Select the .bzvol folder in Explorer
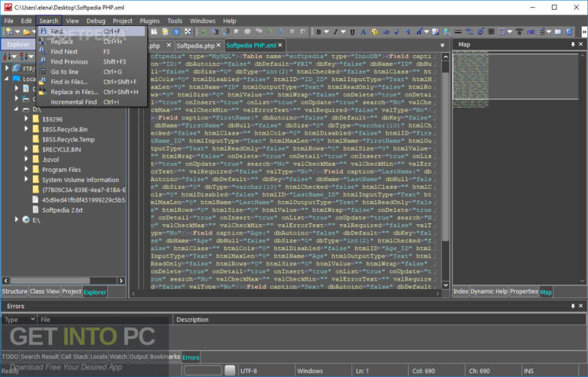Screen dimensions: 588x377 [51, 160]
